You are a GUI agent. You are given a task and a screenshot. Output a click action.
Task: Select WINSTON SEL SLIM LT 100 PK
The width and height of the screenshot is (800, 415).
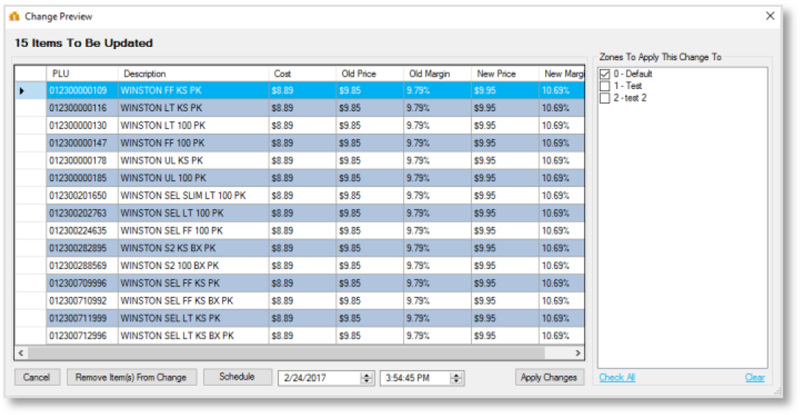pos(193,196)
